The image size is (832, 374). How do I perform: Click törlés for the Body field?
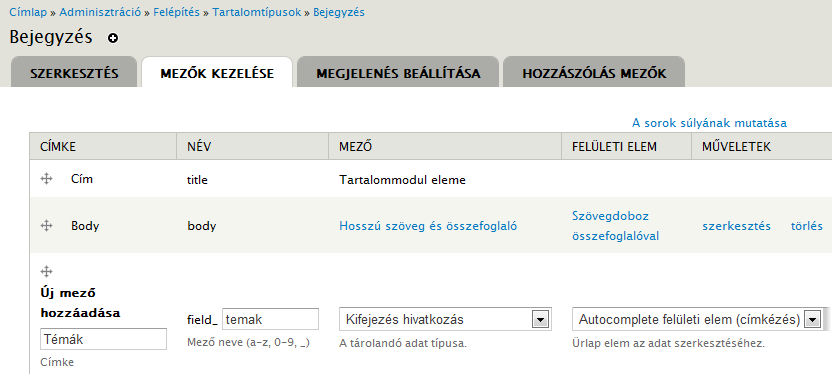click(807, 227)
